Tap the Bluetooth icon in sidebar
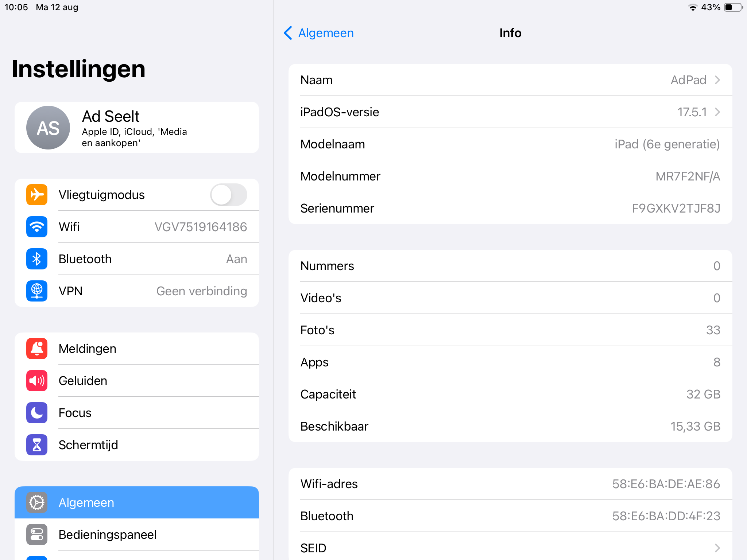Image resolution: width=747 pixels, height=560 pixels. 37,259
